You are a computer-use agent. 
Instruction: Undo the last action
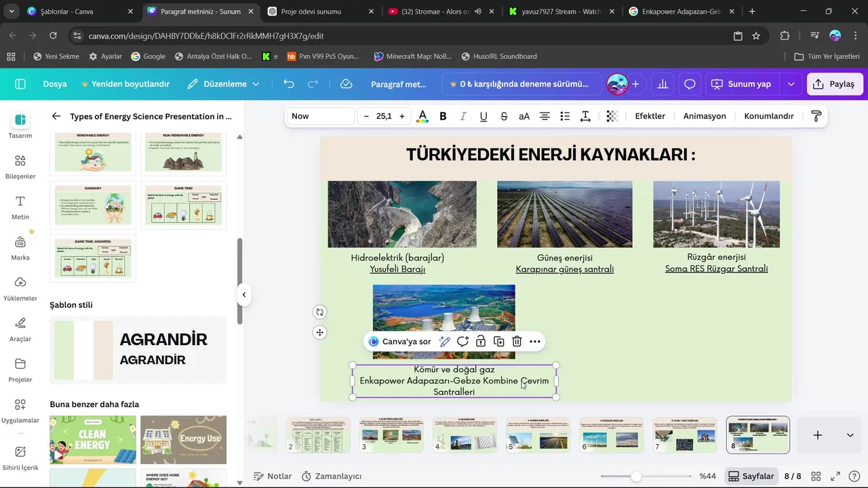coord(289,84)
